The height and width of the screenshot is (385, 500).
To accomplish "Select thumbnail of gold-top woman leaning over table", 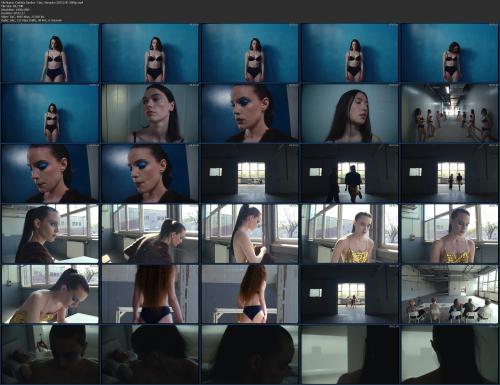I will tap(50, 294).
